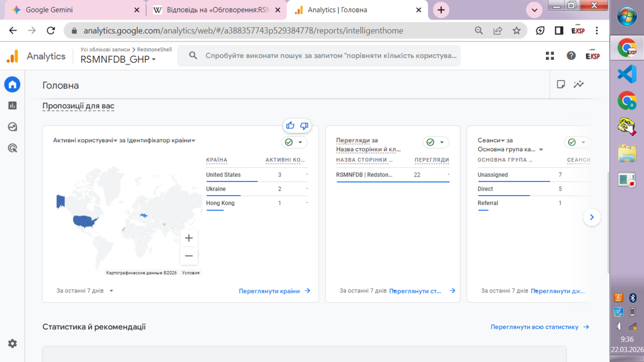Click the next arrow to scroll cards
The width and height of the screenshot is (644, 362).
click(592, 217)
